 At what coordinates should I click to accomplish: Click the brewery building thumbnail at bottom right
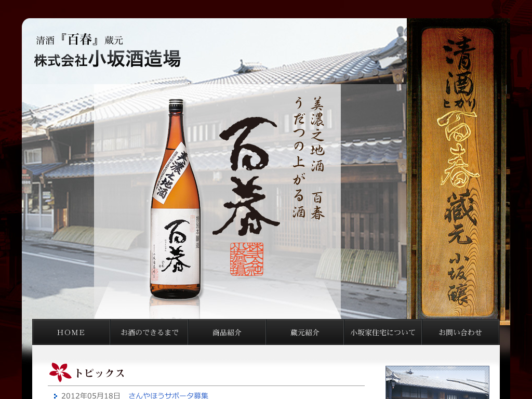pos(437,383)
